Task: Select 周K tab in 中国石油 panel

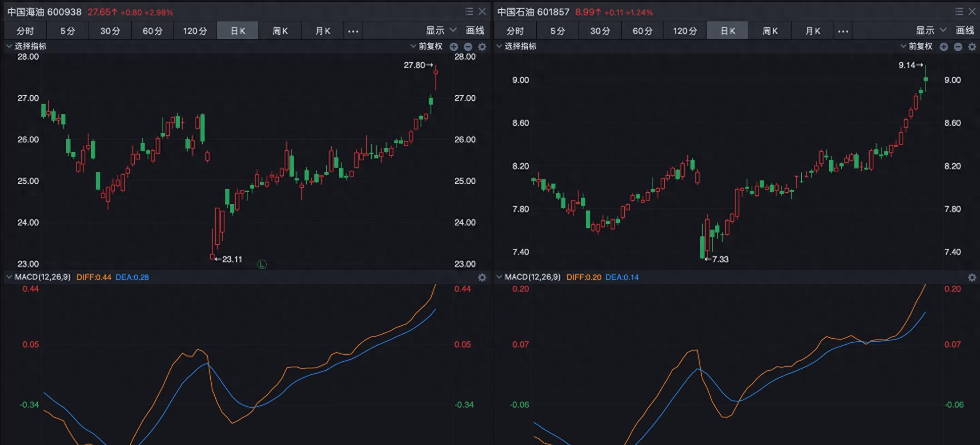Action: [x=770, y=31]
